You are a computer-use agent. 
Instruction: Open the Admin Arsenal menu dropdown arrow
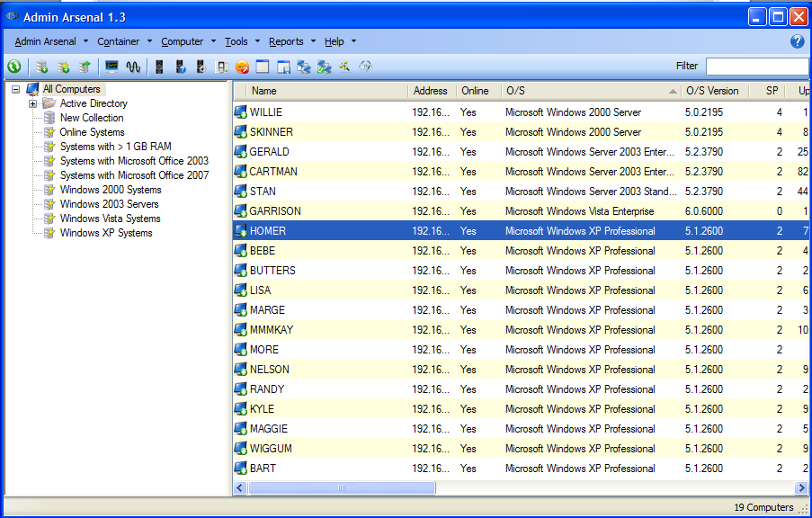click(x=86, y=41)
